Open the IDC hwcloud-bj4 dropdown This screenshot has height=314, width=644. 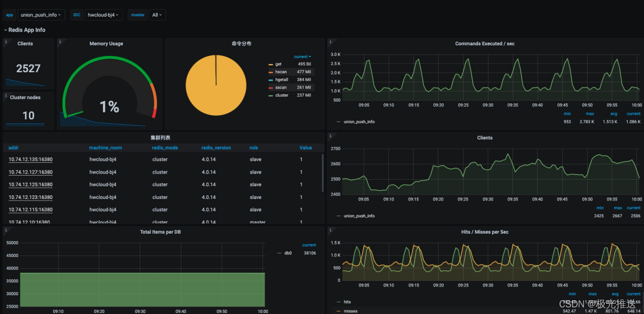(104, 15)
